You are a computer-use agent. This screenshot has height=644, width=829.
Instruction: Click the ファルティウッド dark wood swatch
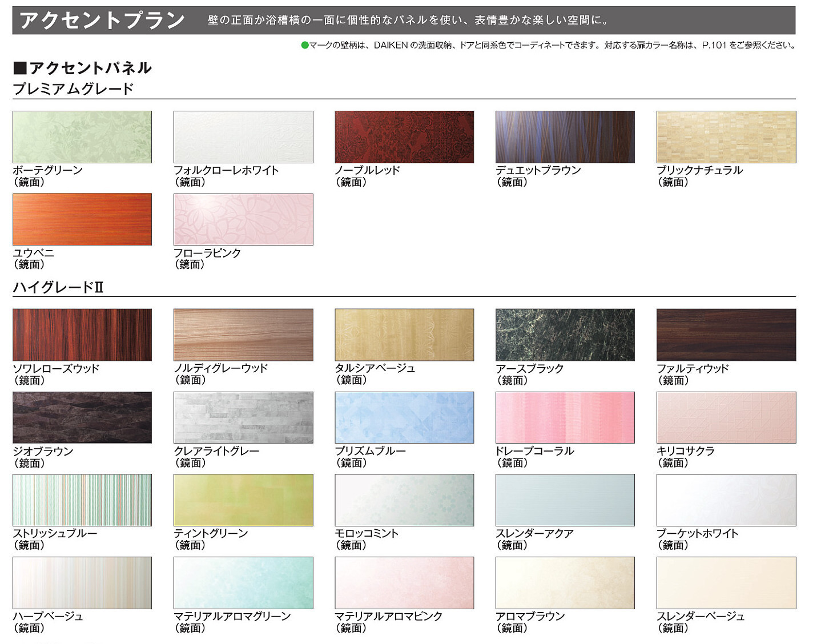(726, 335)
